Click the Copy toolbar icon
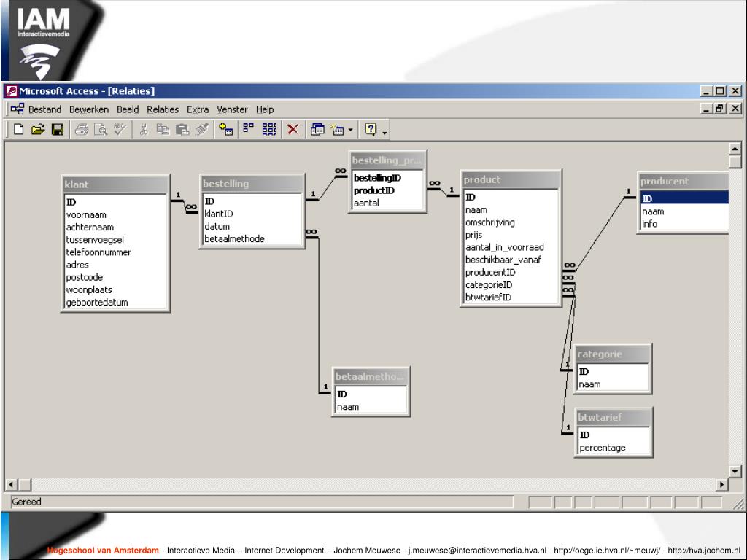 point(163,129)
